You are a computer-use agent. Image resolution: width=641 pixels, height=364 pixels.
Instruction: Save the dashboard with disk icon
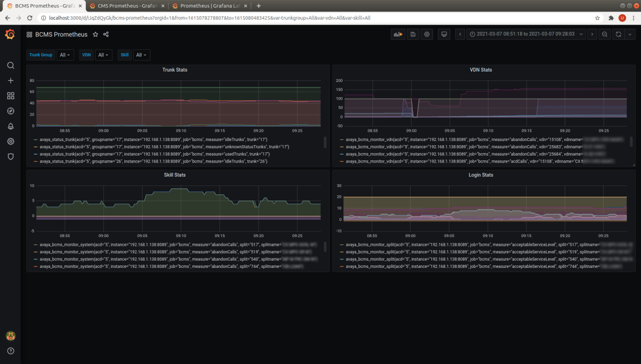pos(413,34)
